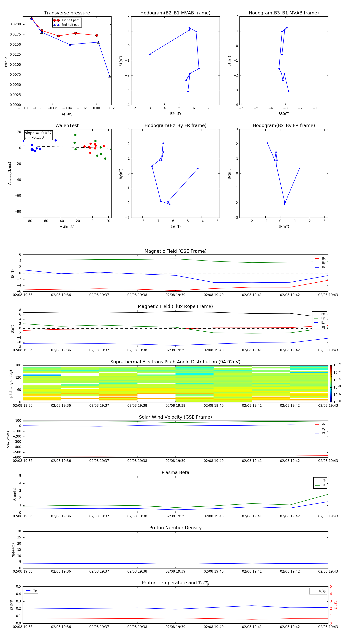Click the '2nd half path' legend entry
The width and height of the screenshot is (351, 644).
click(x=67, y=25)
